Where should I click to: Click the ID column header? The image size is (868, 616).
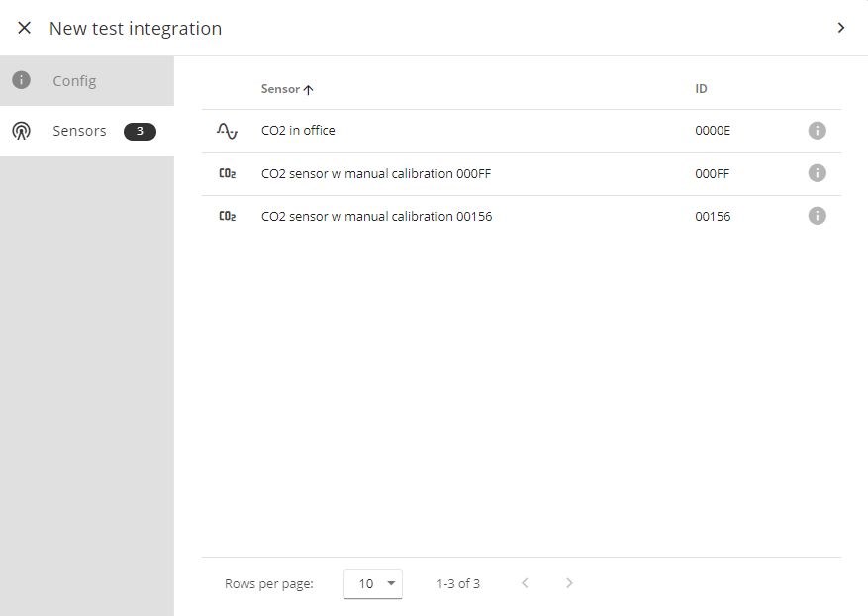(x=701, y=89)
